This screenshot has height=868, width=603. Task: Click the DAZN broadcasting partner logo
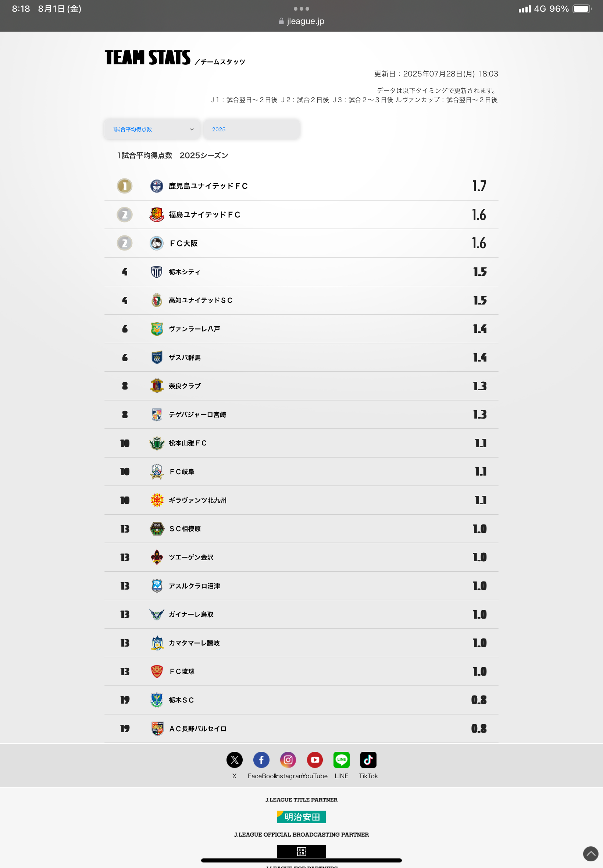pos(301,851)
